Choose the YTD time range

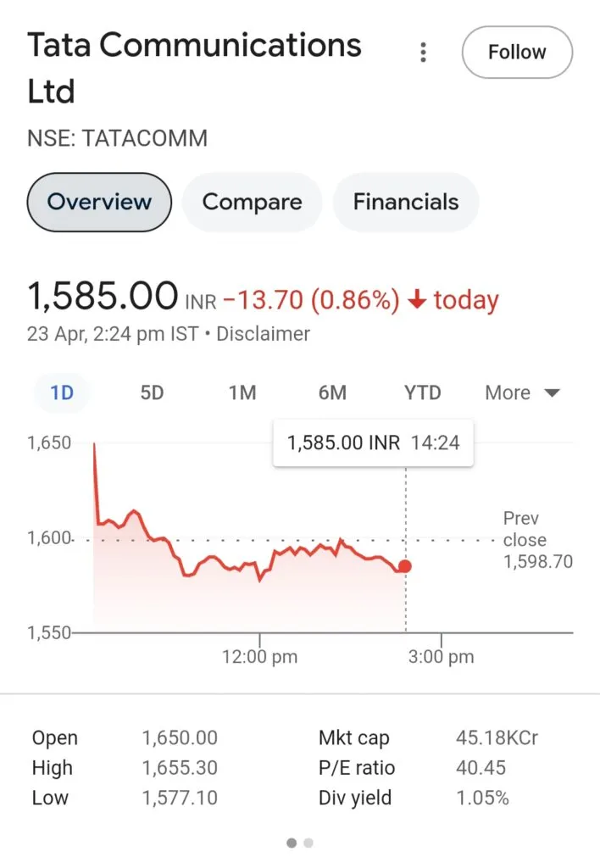point(422,392)
